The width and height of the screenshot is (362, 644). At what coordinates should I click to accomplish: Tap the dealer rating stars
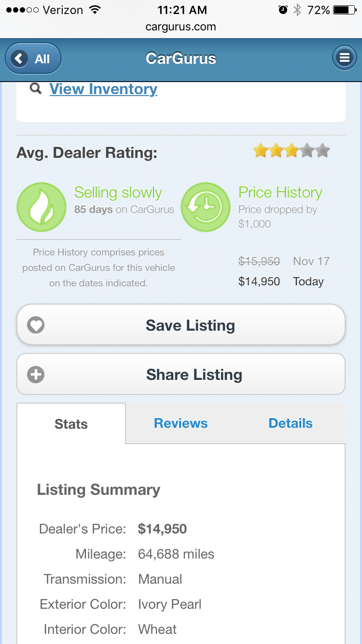292,152
